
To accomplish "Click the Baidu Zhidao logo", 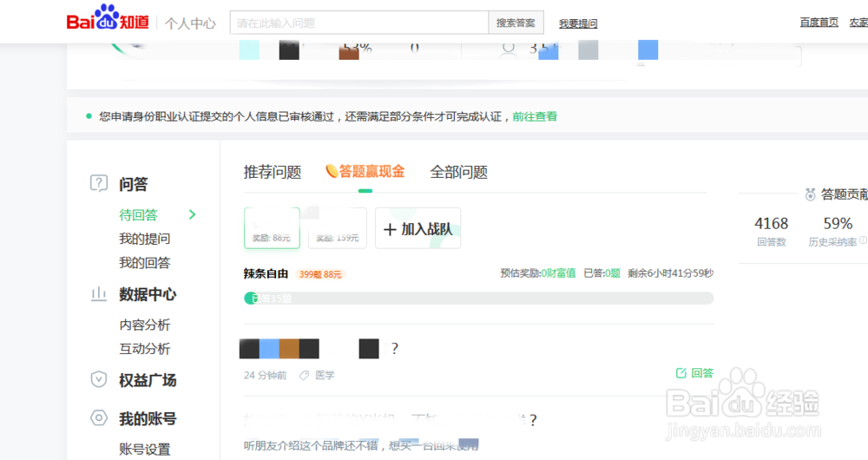I will coord(108,17).
